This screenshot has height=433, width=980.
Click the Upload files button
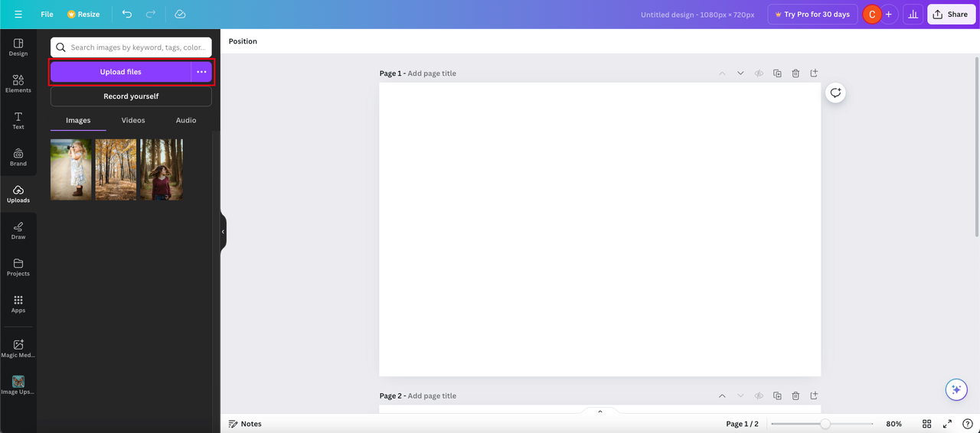[x=120, y=72]
